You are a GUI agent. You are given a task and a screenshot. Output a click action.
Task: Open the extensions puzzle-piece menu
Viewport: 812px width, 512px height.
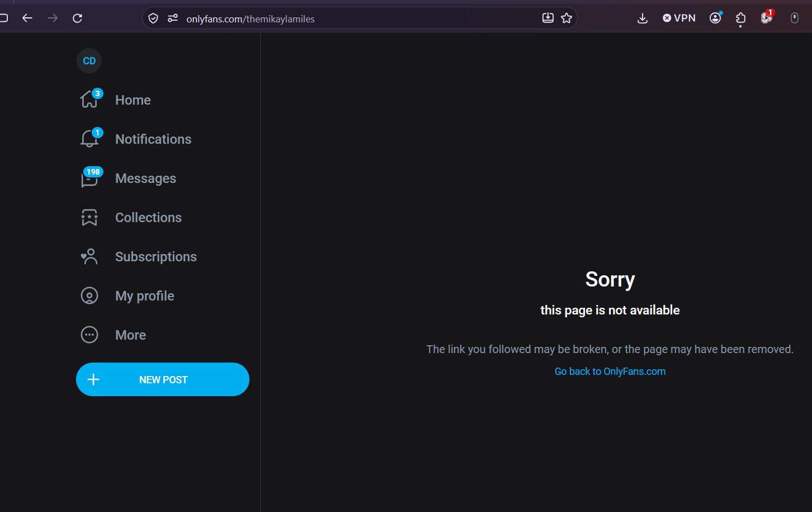741,18
